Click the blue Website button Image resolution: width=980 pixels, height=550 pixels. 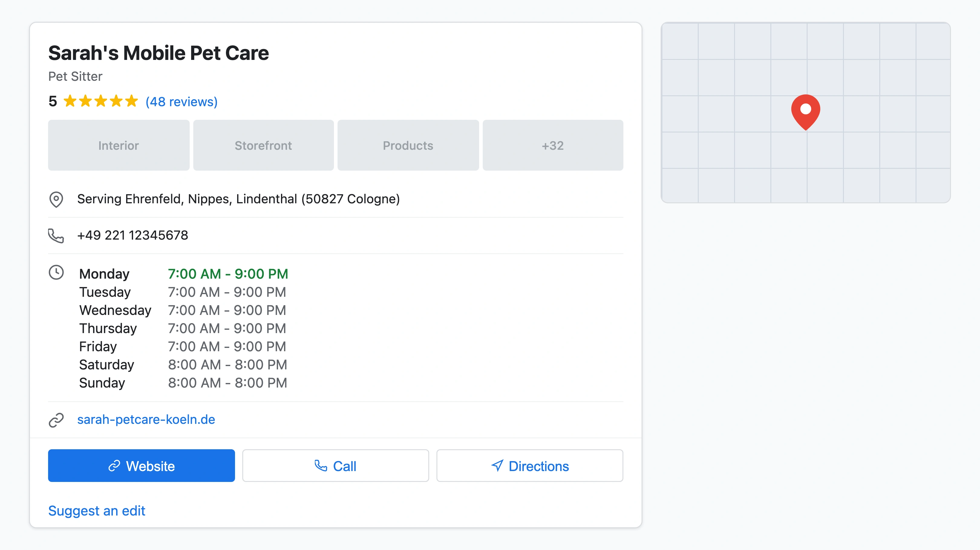click(x=141, y=466)
